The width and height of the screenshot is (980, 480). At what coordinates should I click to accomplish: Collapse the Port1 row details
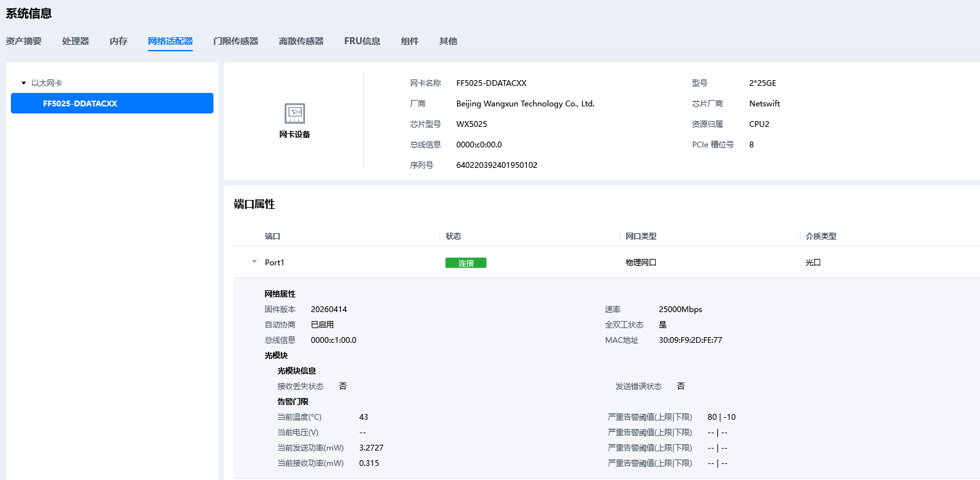[254, 262]
